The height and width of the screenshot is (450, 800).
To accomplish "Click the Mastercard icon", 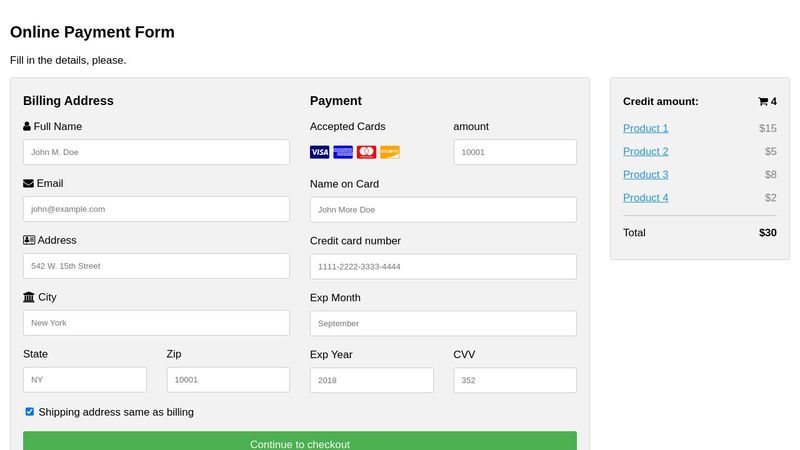I will click(366, 152).
